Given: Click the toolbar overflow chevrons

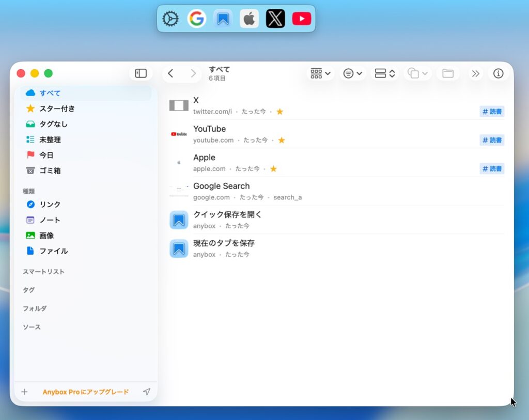Looking at the screenshot, I should (x=476, y=73).
